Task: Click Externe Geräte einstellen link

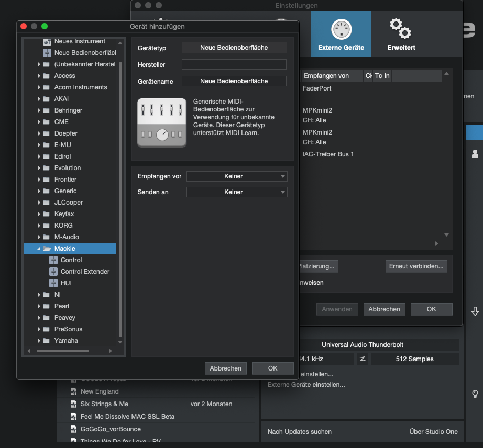Action: pos(306,385)
